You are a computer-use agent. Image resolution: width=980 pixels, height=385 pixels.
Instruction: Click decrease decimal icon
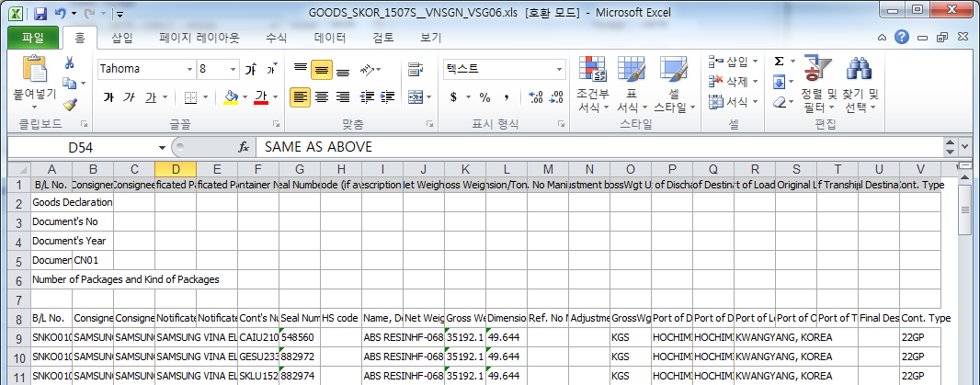[556, 97]
